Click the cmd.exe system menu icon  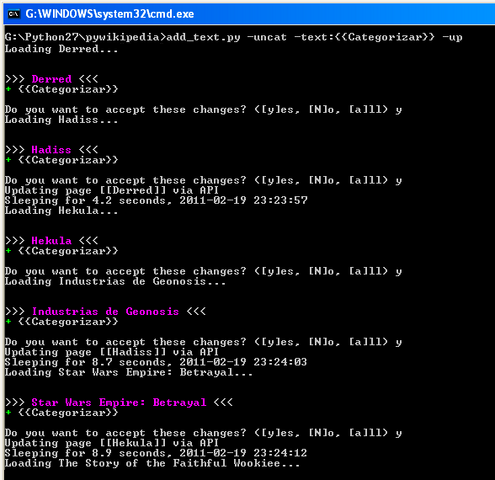[x=14, y=14]
